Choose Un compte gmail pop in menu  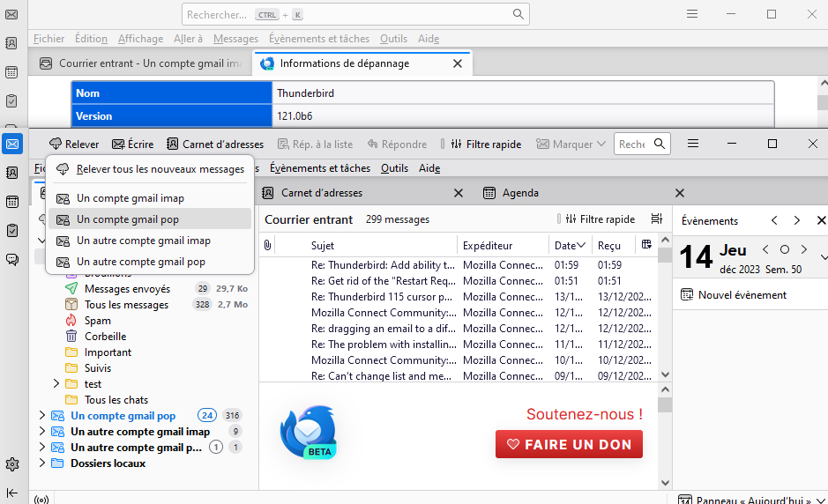[150, 219]
